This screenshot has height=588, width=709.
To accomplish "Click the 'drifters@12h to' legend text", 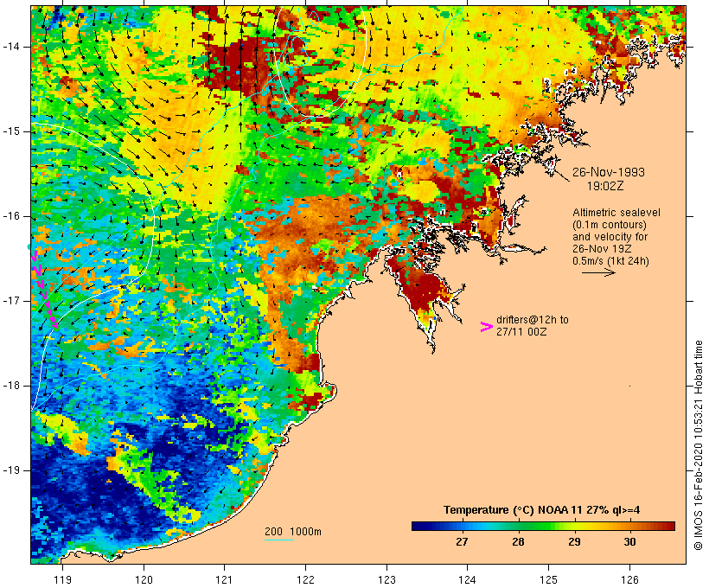I will [x=533, y=320].
